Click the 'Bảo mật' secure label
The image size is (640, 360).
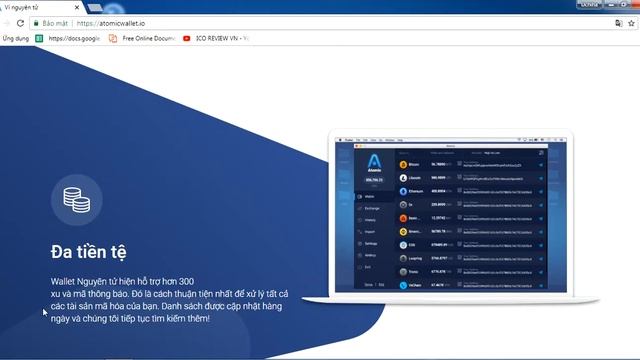pos(55,23)
